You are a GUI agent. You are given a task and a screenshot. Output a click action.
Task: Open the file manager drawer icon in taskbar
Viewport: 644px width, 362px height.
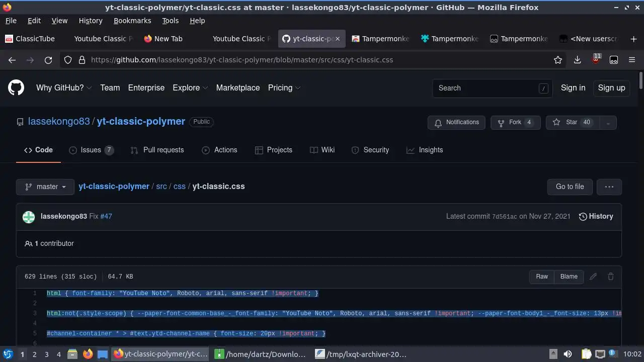[x=72, y=354]
